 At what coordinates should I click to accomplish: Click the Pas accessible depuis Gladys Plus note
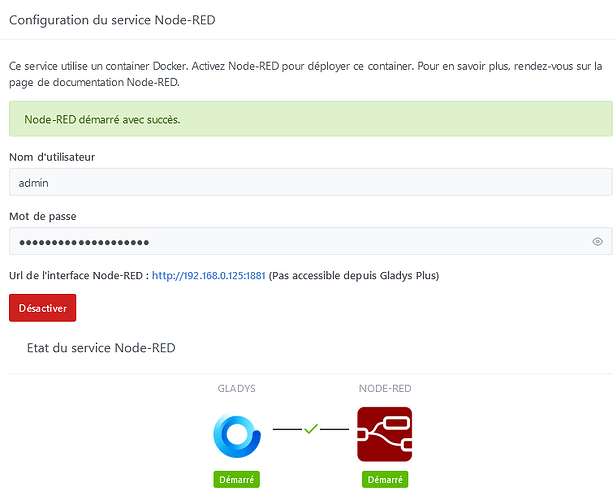click(354, 275)
